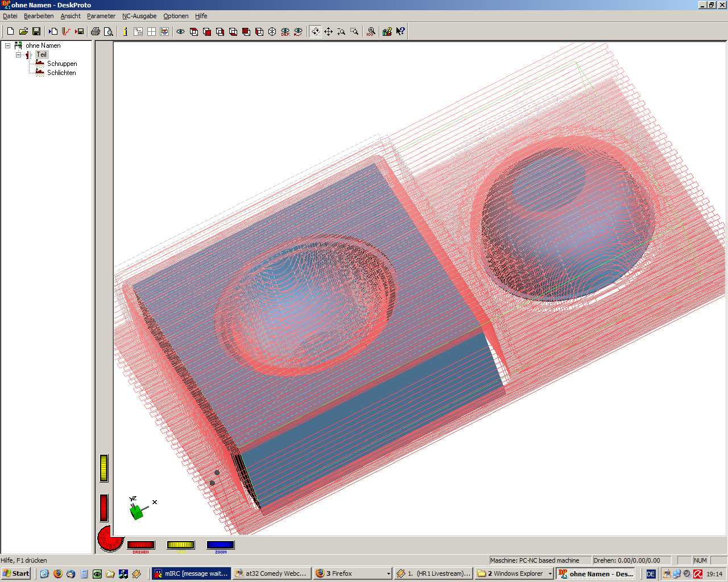
Task: Click the What's This help icon
Action: (x=400, y=32)
